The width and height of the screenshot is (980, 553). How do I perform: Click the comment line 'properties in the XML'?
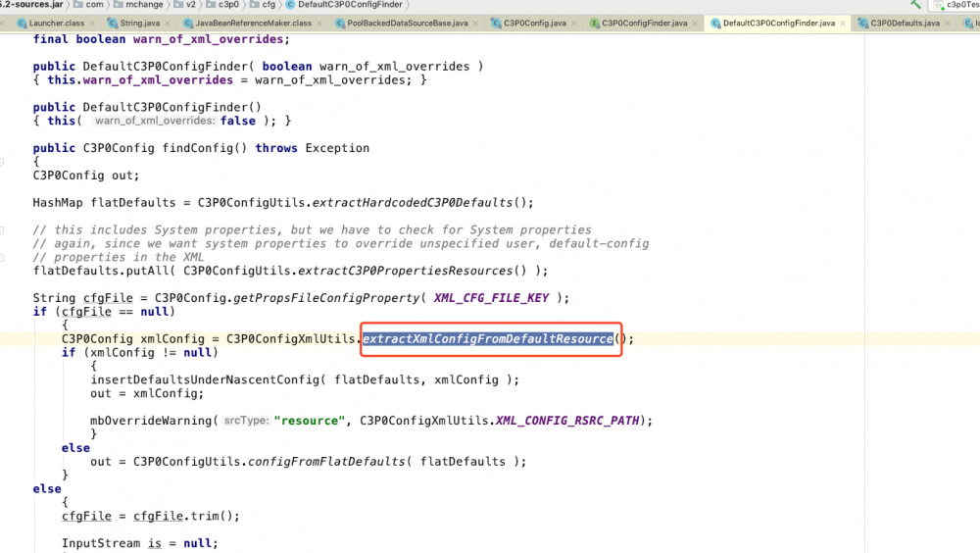(119, 257)
